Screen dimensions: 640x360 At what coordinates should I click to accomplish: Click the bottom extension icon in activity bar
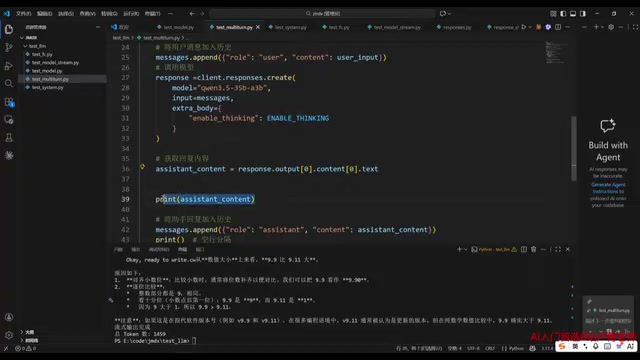pyautogui.click(x=9, y=156)
